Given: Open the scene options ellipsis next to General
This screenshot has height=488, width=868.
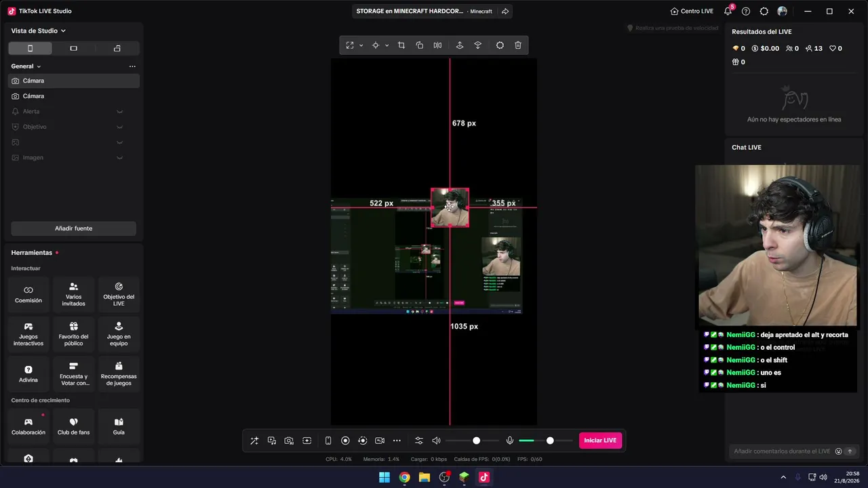Looking at the screenshot, I should click(132, 66).
